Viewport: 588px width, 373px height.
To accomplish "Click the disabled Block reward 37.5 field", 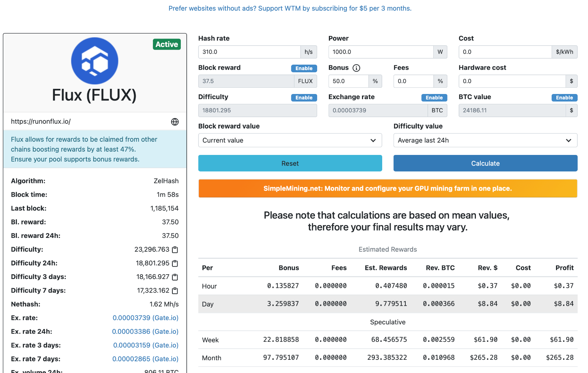I will pyautogui.click(x=246, y=81).
